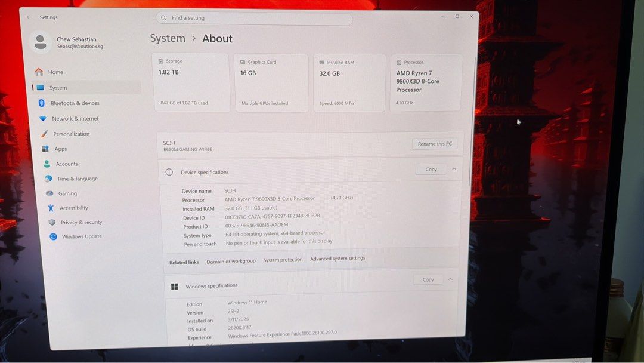
Task: Click the Windows Update sync icon
Action: pyautogui.click(x=54, y=236)
